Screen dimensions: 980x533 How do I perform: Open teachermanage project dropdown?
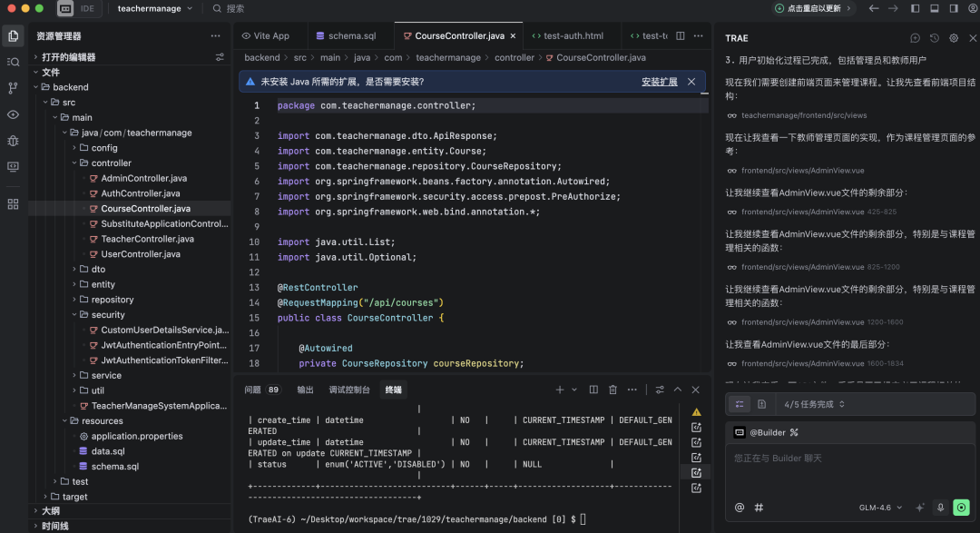(155, 9)
